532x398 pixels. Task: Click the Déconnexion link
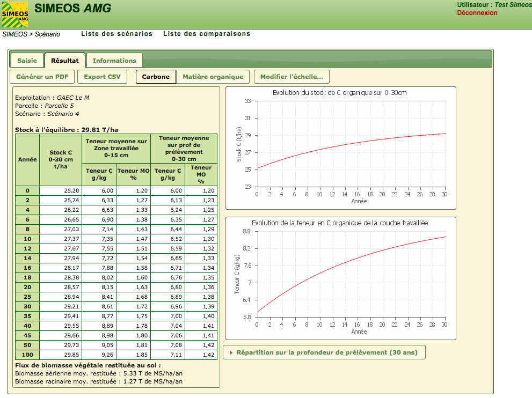point(477,13)
